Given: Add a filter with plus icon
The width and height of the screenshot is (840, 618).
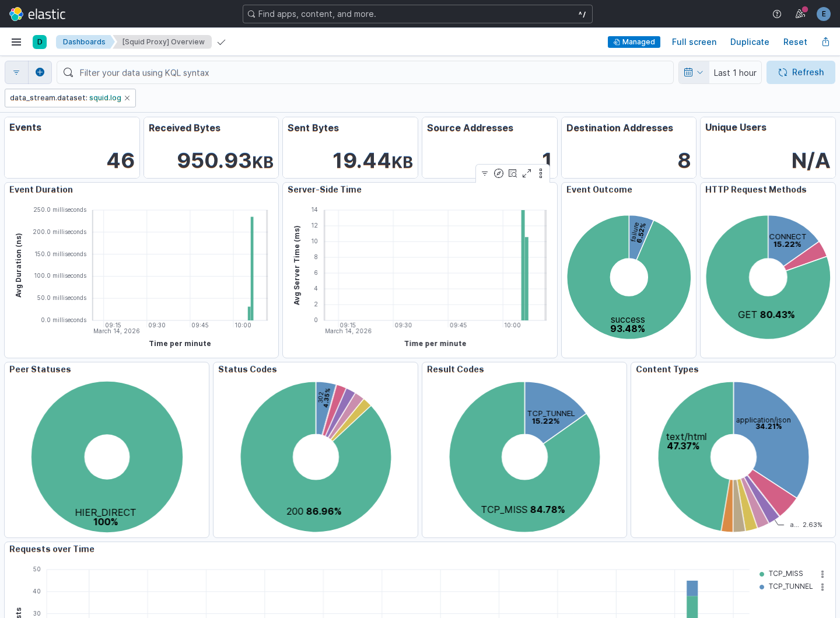Looking at the screenshot, I should click(40, 72).
